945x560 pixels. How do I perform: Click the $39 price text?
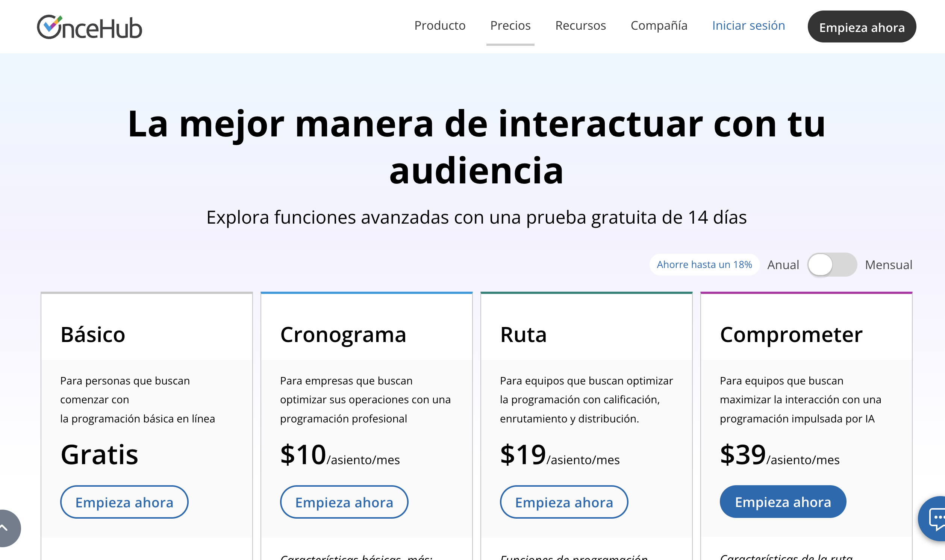coord(743,455)
